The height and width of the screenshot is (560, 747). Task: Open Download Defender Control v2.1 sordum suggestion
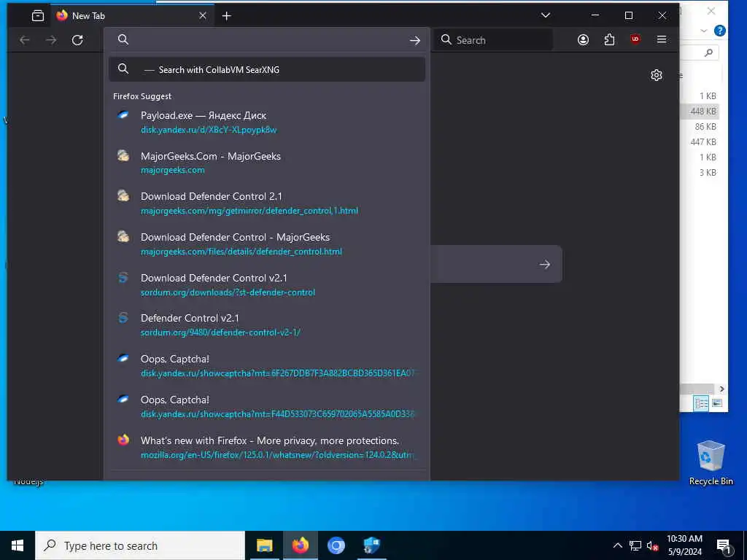(x=267, y=285)
